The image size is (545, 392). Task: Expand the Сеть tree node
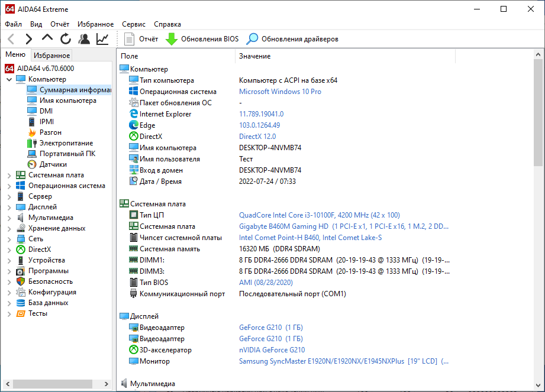(x=9, y=239)
